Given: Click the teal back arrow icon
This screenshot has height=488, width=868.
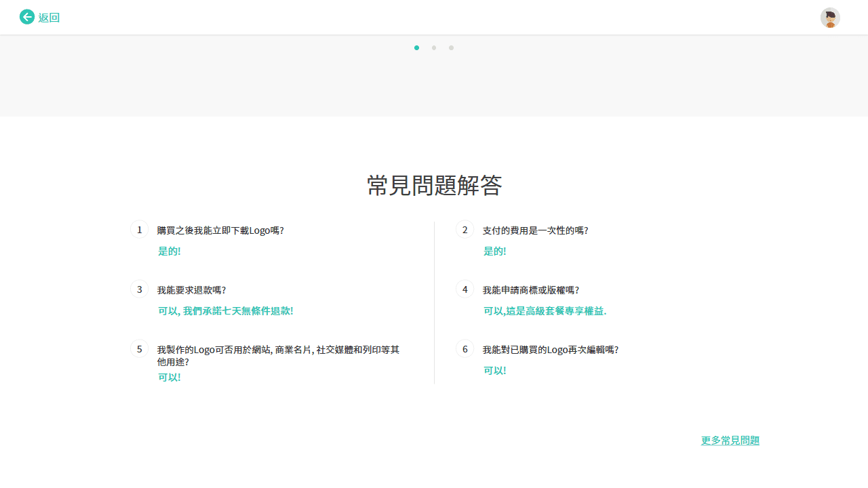Looking at the screenshot, I should click(x=27, y=17).
